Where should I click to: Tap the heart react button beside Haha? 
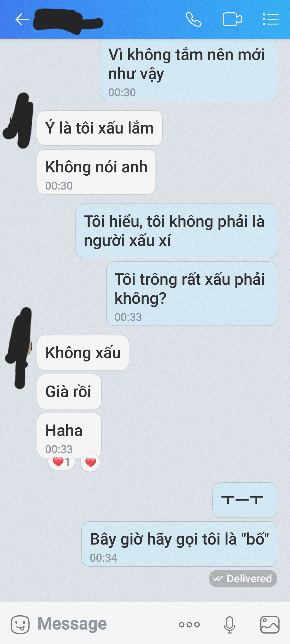[x=90, y=462]
